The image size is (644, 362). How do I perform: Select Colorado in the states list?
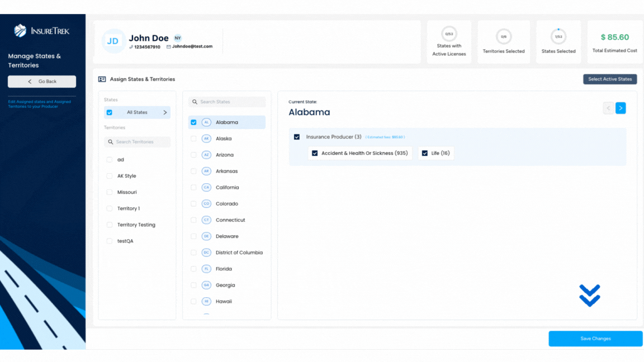[226, 204]
